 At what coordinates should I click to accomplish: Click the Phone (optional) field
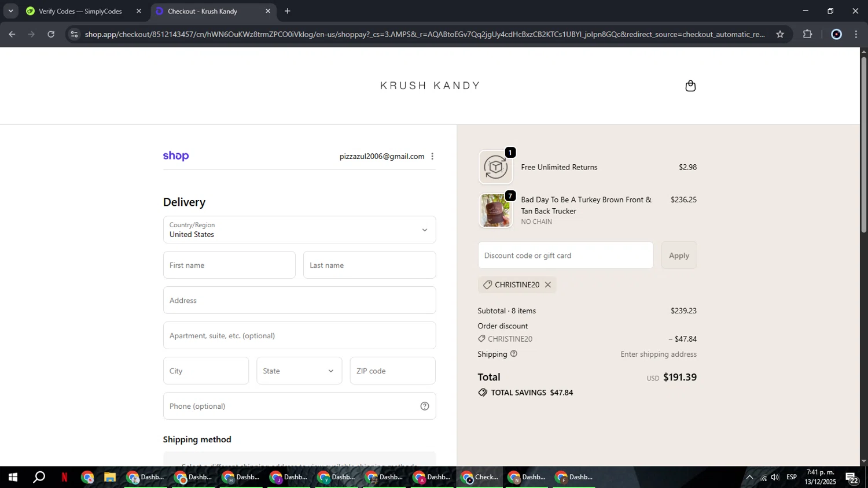[299, 406]
